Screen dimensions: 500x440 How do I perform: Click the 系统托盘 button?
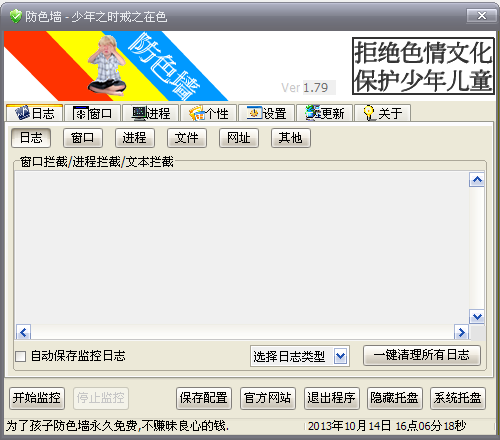coord(458,398)
